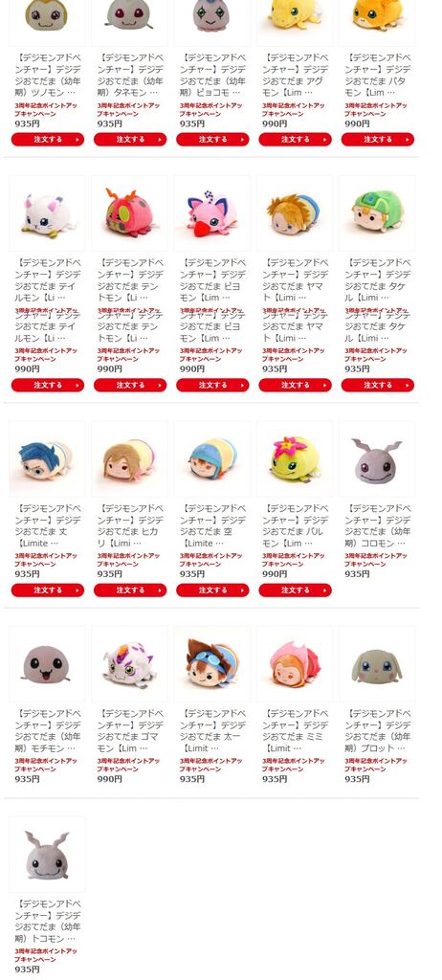The width and height of the screenshot is (442, 980).
Task: Open the Tokomon plush thumbnail at bottom
Action: pyautogui.click(x=48, y=855)
